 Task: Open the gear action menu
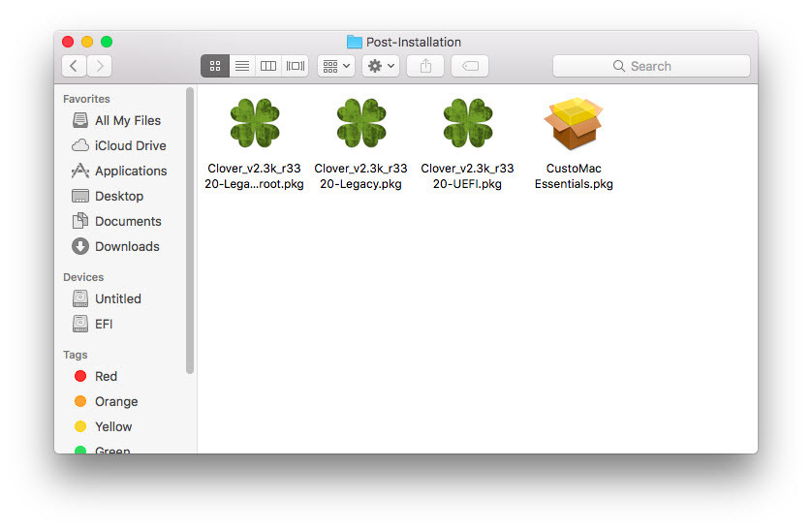(381, 66)
